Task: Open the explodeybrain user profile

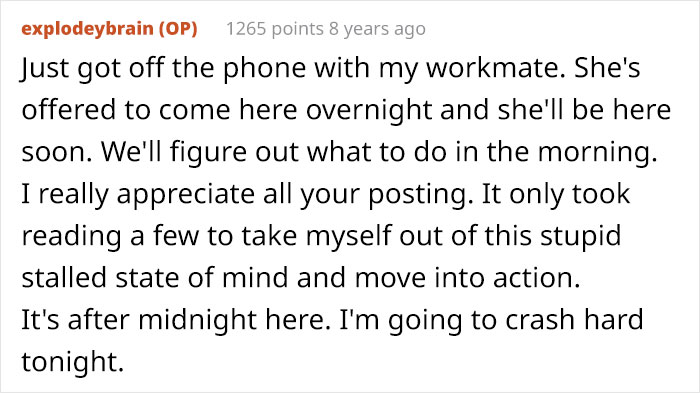Action: tap(88, 29)
